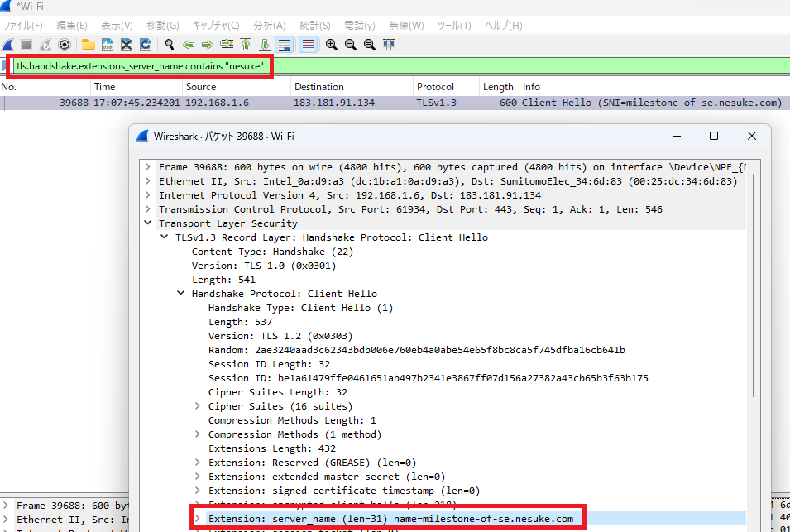Go to the previous packet arrow
This screenshot has width=790, height=532.
click(189, 45)
